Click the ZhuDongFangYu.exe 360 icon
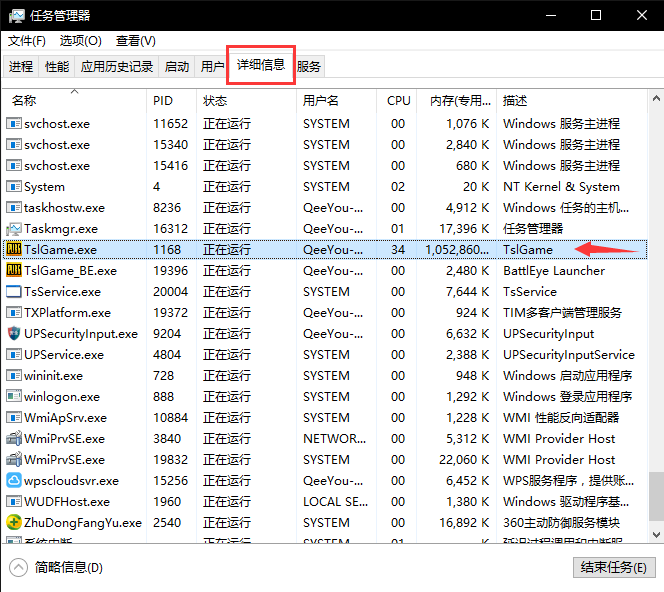The width and height of the screenshot is (664, 592). (x=14, y=523)
